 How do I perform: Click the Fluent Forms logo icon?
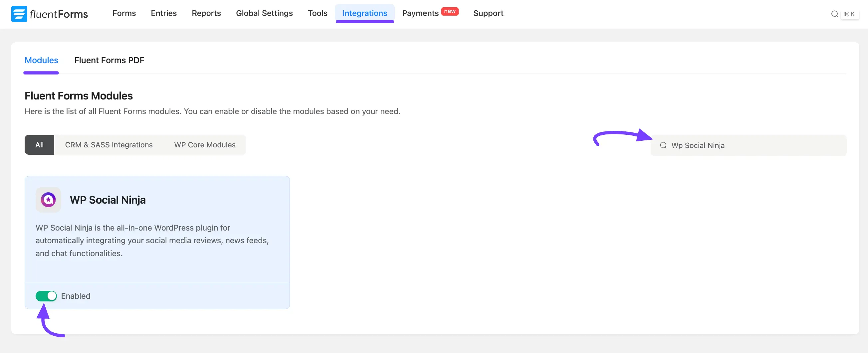pyautogui.click(x=19, y=14)
